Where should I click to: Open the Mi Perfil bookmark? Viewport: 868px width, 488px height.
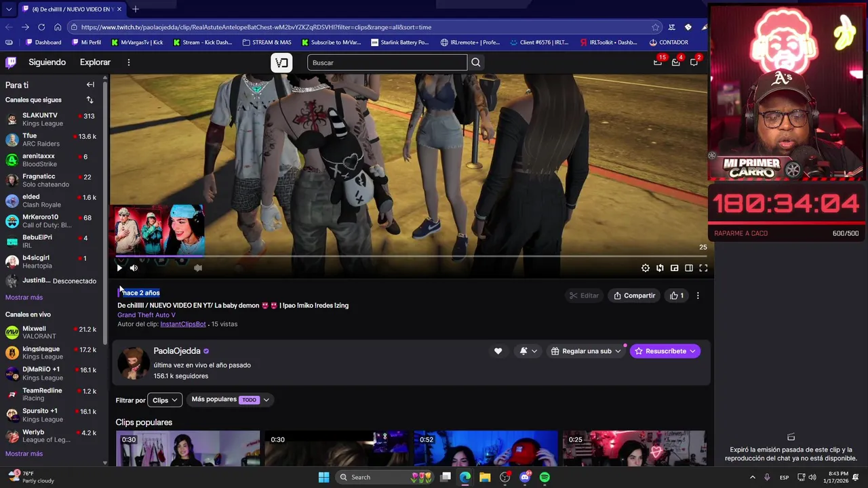click(85, 42)
